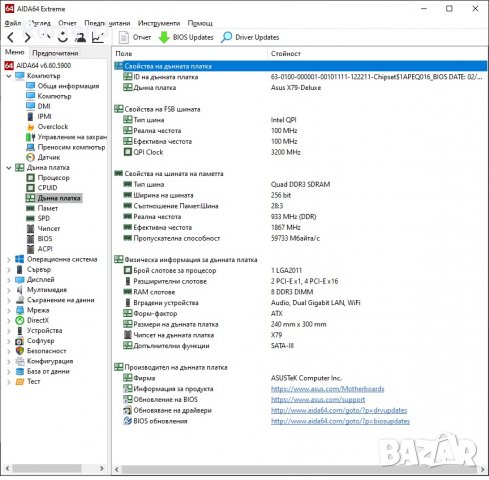Expand the Сървър tree node
This screenshot has width=489, height=480.
[9, 270]
